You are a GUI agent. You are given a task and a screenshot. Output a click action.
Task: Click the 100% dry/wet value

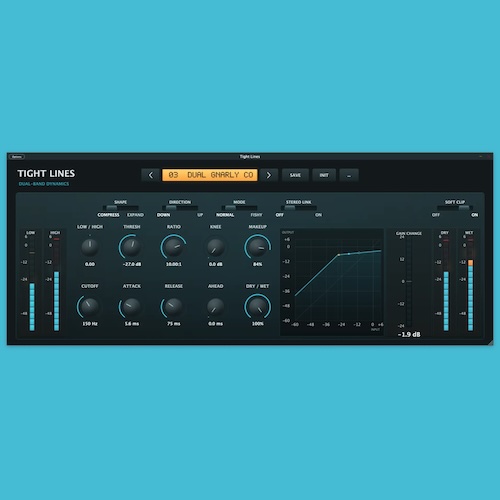click(x=258, y=324)
